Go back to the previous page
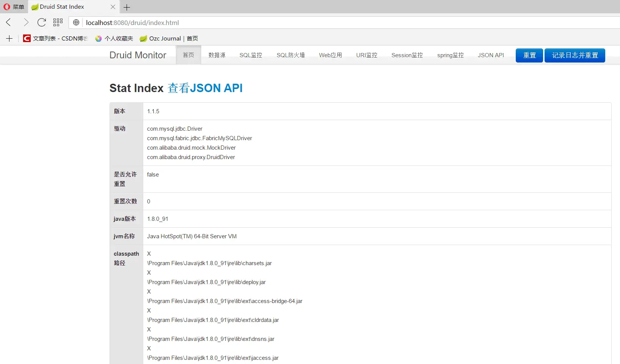 tap(9, 22)
